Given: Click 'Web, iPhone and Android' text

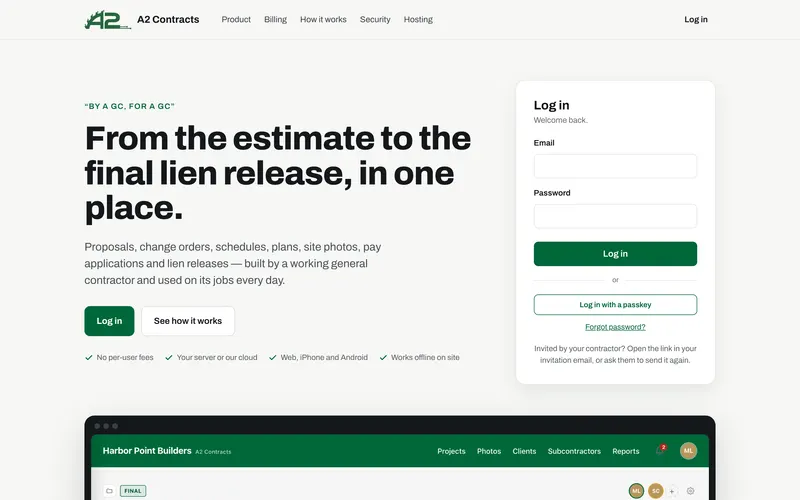Looking at the screenshot, I should [x=324, y=357].
